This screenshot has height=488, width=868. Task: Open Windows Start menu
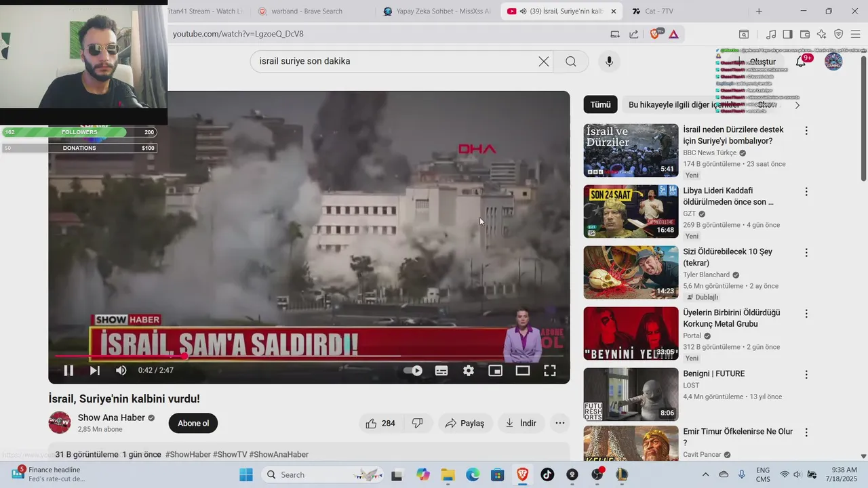pos(245,474)
